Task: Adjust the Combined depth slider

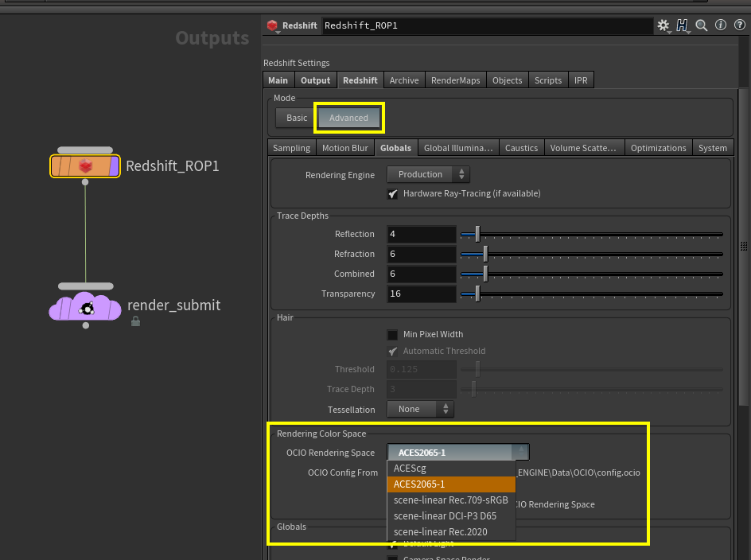Action: click(x=592, y=274)
